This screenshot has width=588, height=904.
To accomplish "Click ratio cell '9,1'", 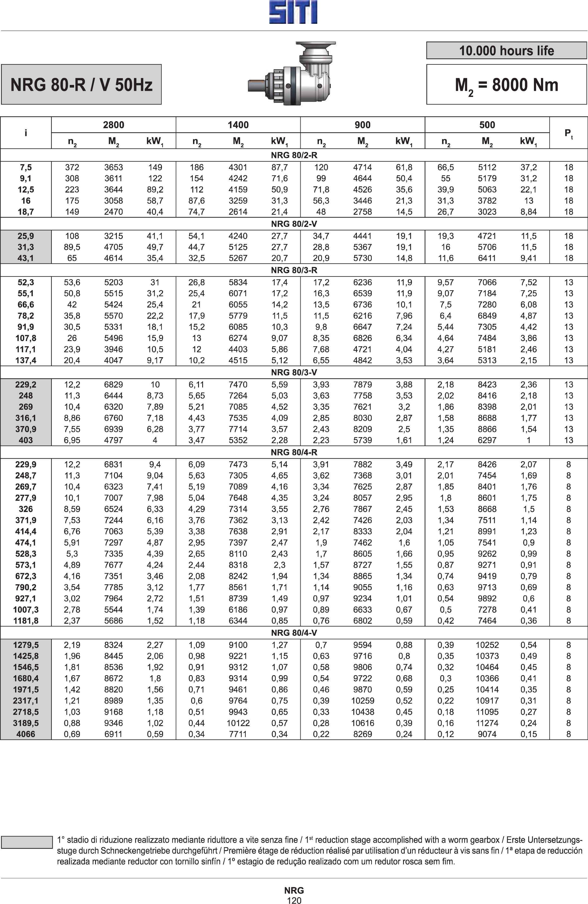I will pos(26,178).
